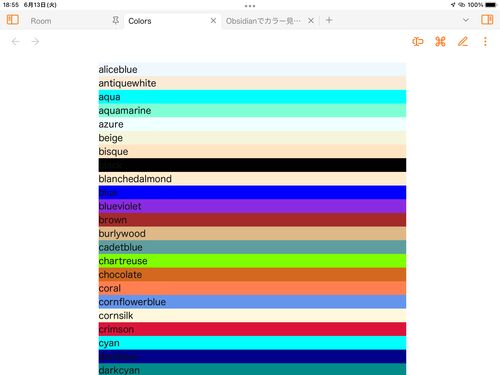Select the chartreuse color row
The height and width of the screenshot is (375, 500).
click(252, 261)
